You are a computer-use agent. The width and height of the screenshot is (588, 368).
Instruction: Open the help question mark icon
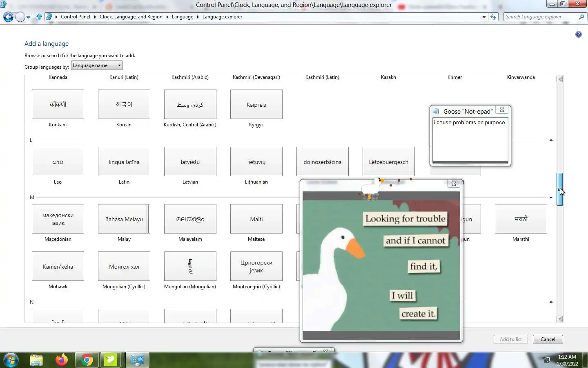coord(579,34)
